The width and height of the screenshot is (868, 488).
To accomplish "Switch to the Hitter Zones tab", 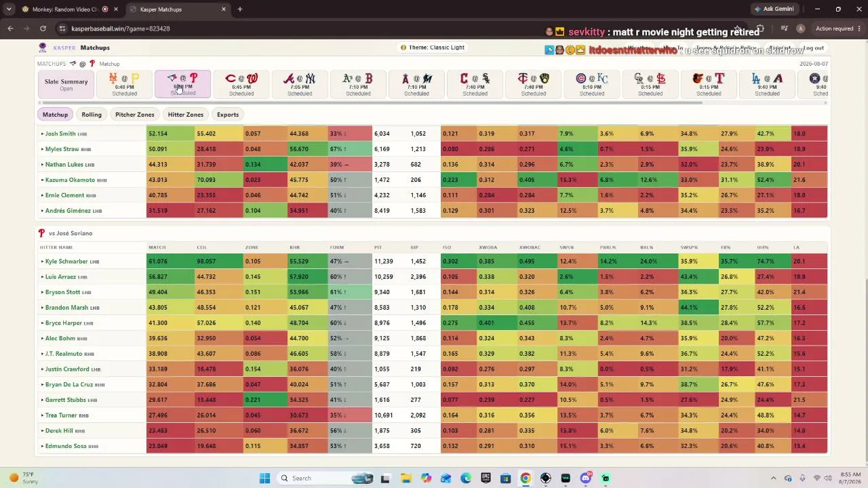I will coord(186,115).
